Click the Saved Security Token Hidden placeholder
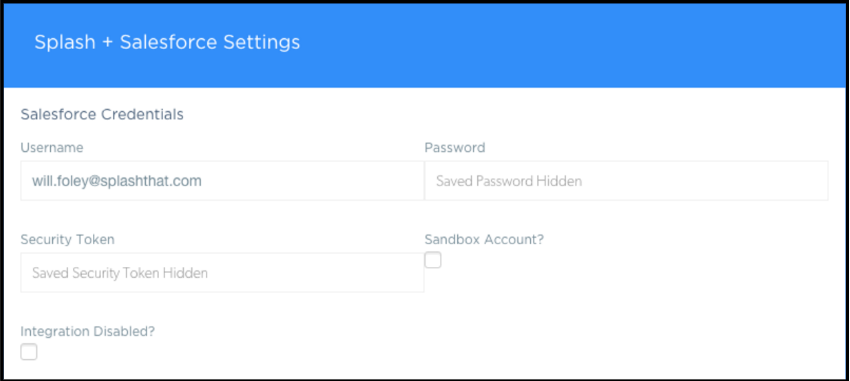 coord(120,273)
